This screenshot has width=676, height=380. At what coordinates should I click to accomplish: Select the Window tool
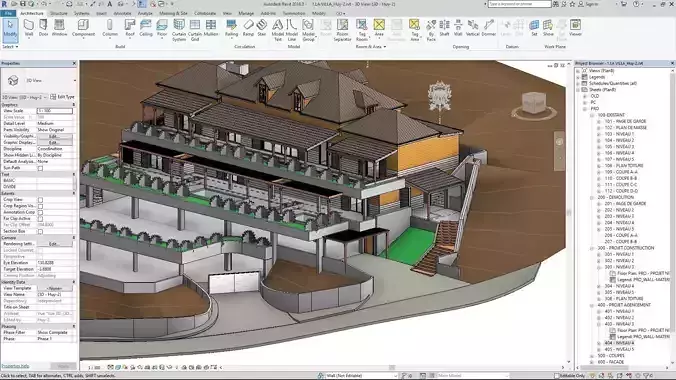coord(59,28)
